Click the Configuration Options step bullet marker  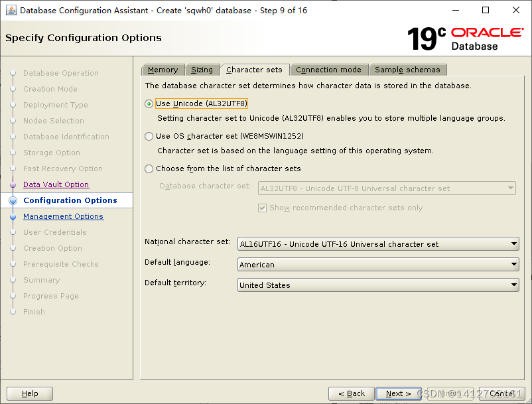[x=13, y=200]
